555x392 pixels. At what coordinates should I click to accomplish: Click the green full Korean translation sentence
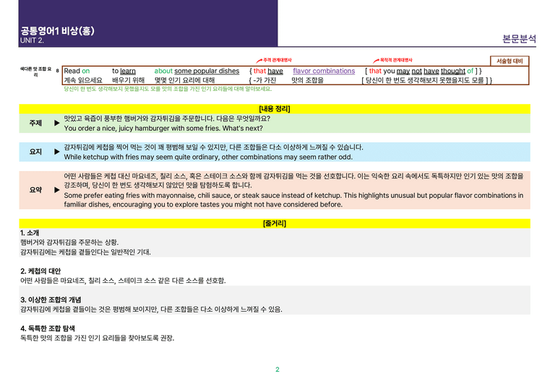(168, 89)
